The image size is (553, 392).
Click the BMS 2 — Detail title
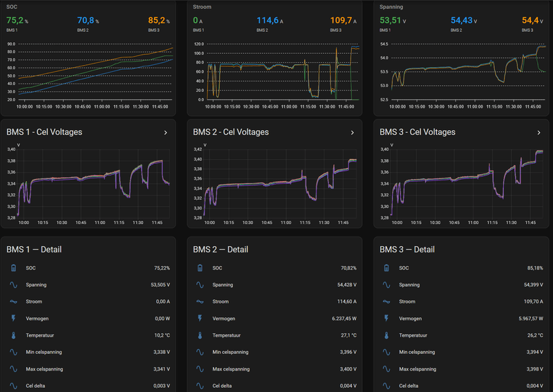(221, 250)
